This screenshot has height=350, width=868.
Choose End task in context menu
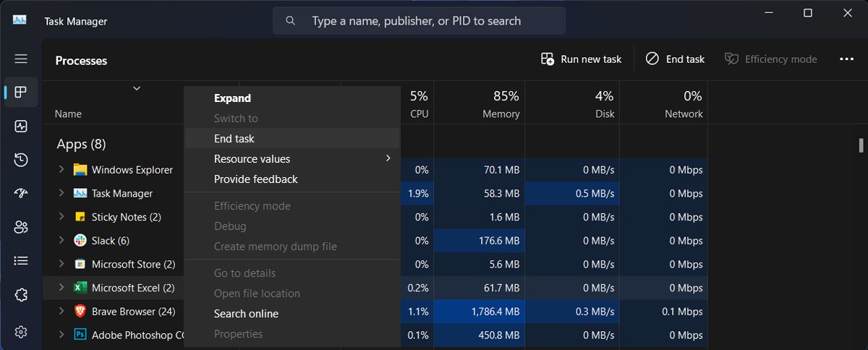point(234,139)
